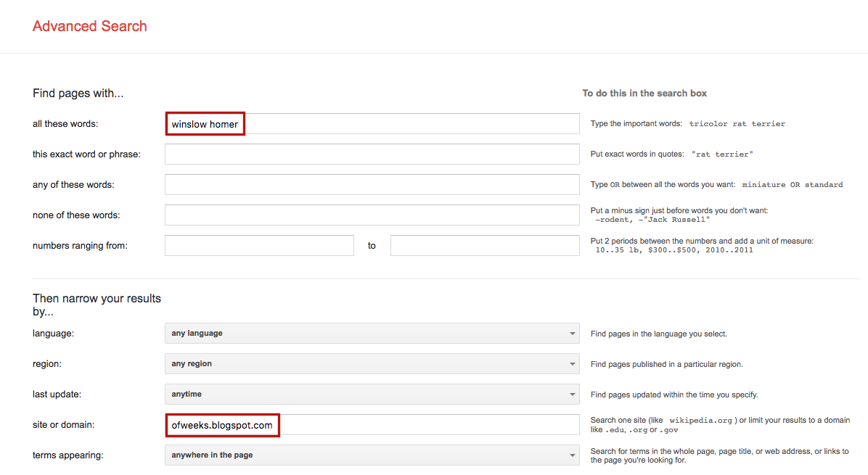Click the 'Find pages with...' section label
868x475 pixels.
78,93
